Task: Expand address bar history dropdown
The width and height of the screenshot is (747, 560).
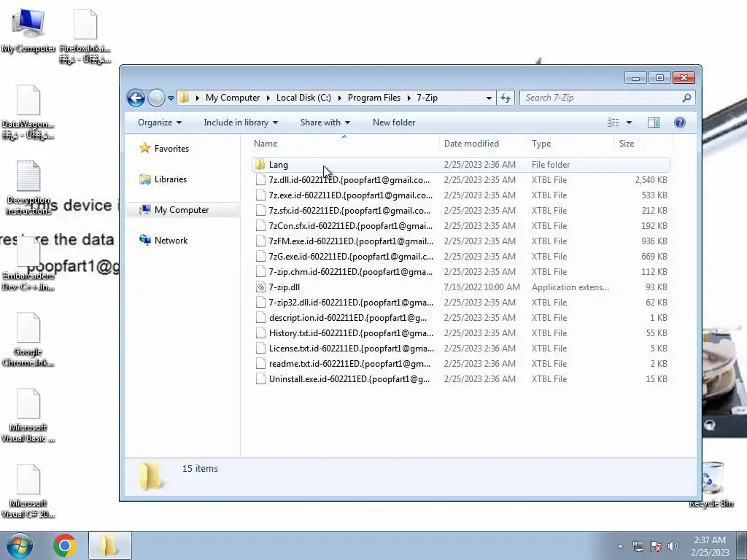Action: 489,98
